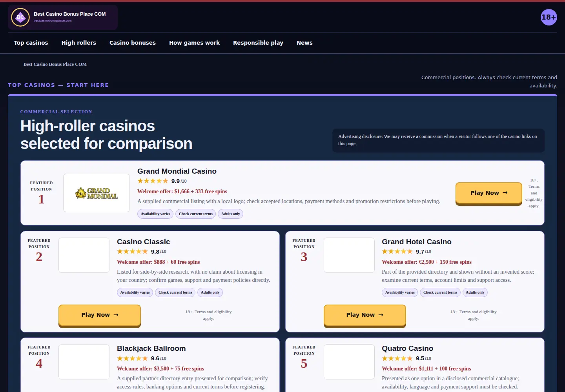
Task: Click the BC site logo icon
Action: (x=20, y=17)
